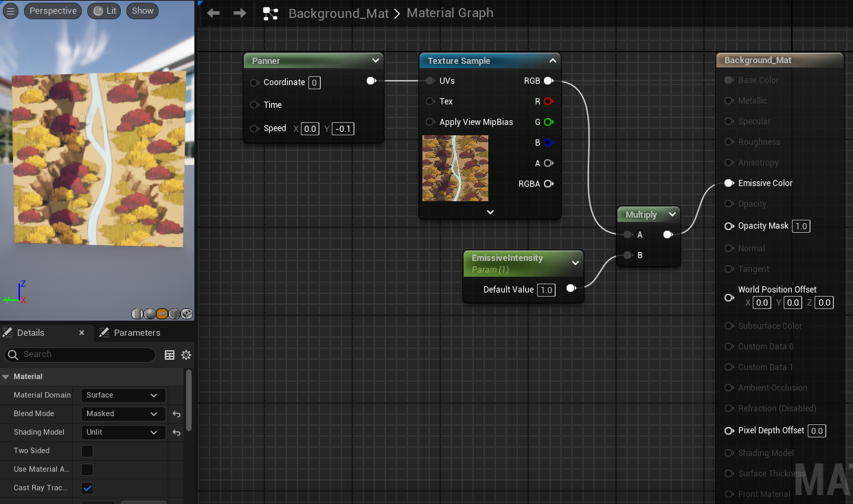The height and width of the screenshot is (504, 853).
Task: Click the Panner Time input pin
Action: click(253, 105)
